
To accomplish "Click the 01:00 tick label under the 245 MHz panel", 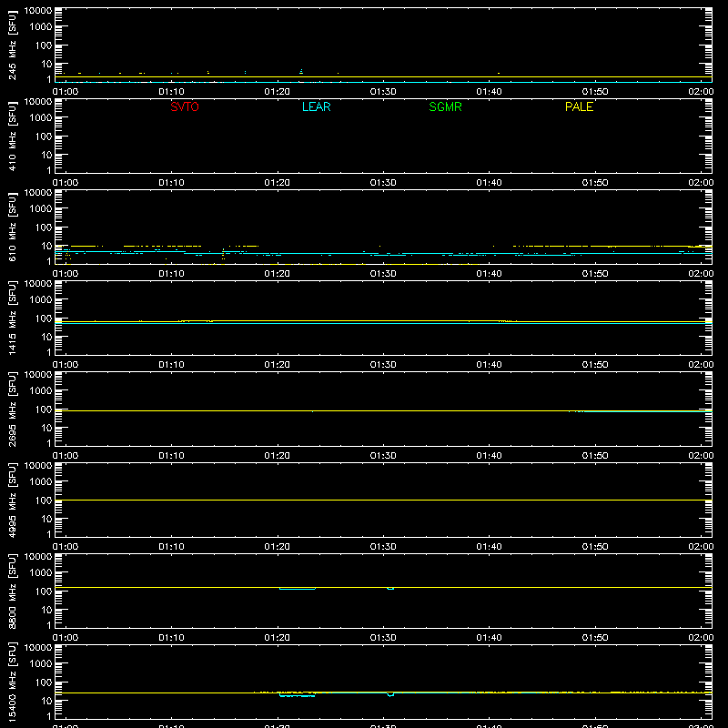I will pyautogui.click(x=66, y=92).
